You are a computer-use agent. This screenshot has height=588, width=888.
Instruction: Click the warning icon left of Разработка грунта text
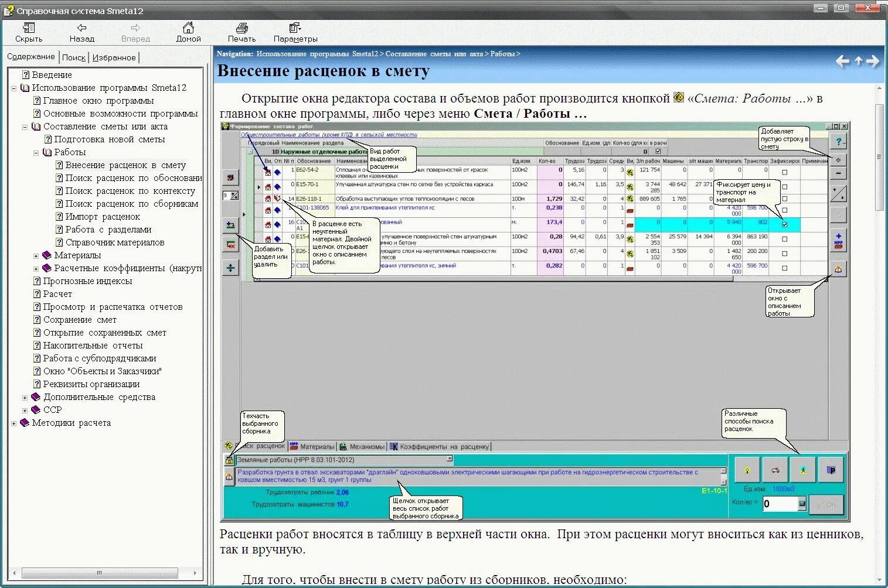(229, 477)
